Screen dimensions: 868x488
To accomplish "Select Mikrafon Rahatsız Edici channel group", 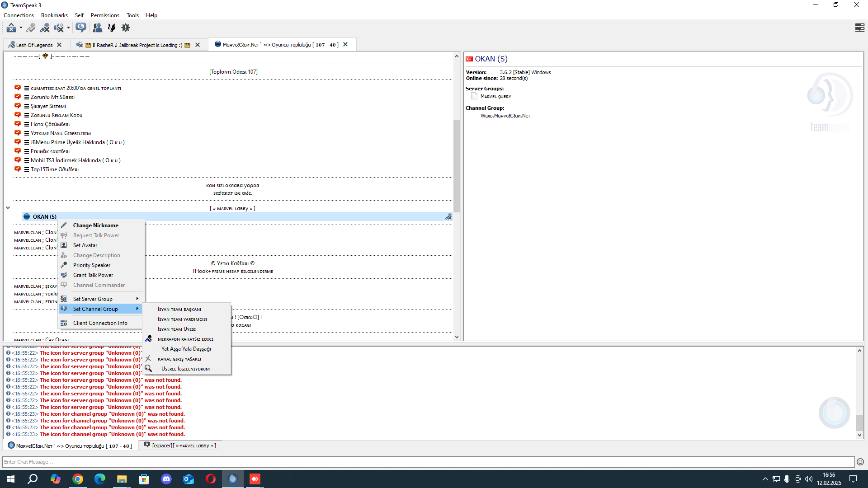I will pos(187,339).
